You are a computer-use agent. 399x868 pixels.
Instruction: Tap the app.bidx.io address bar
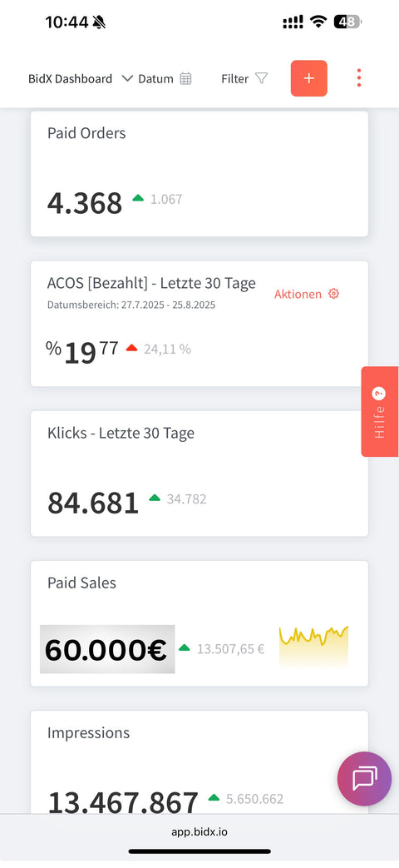199,831
